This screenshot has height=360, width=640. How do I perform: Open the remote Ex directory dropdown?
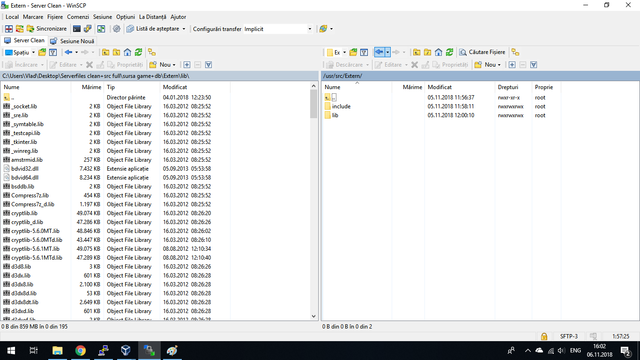[336, 53]
